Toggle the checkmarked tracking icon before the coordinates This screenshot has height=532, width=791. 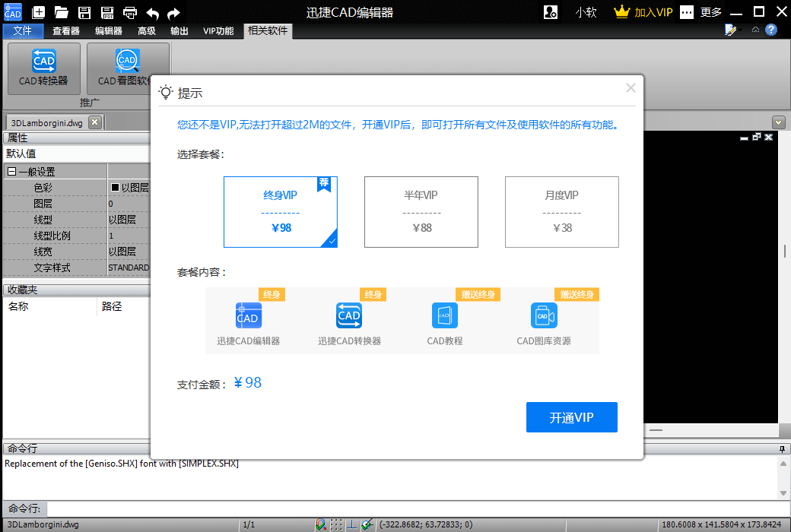pyautogui.click(x=367, y=525)
